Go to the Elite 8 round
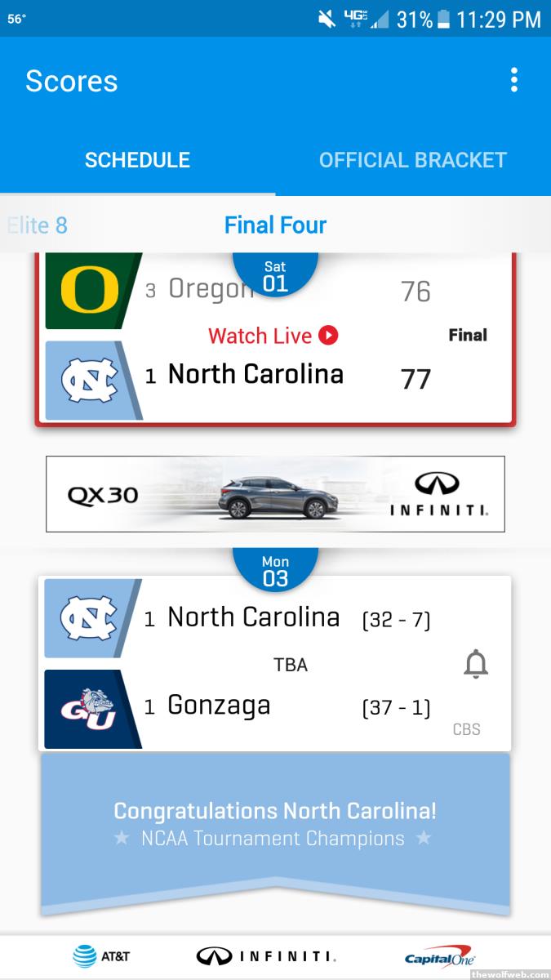The image size is (551, 980). tap(38, 225)
